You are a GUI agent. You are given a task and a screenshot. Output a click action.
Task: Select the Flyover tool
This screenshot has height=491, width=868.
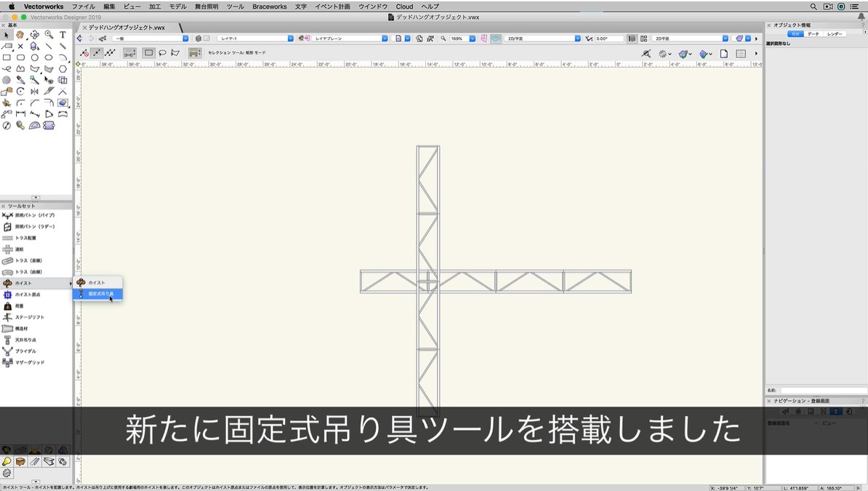coord(34,34)
